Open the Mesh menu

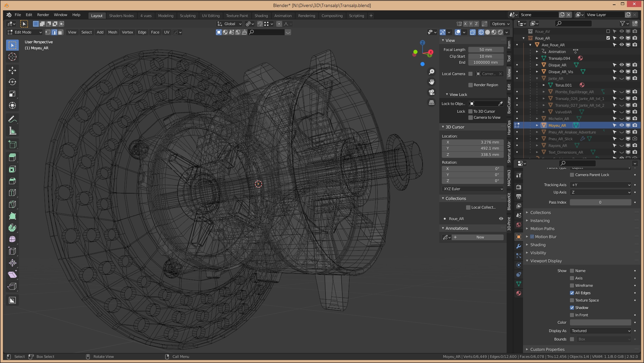coord(113,32)
